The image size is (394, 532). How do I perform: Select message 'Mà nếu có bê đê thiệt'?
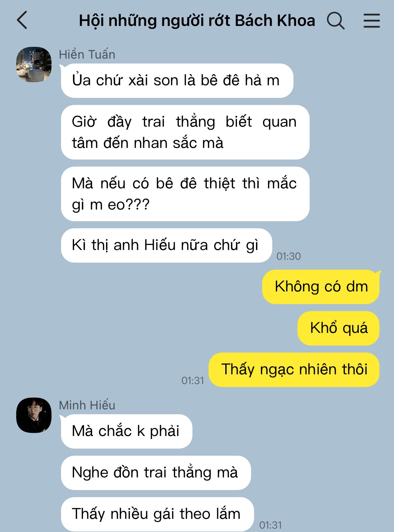[x=185, y=194]
